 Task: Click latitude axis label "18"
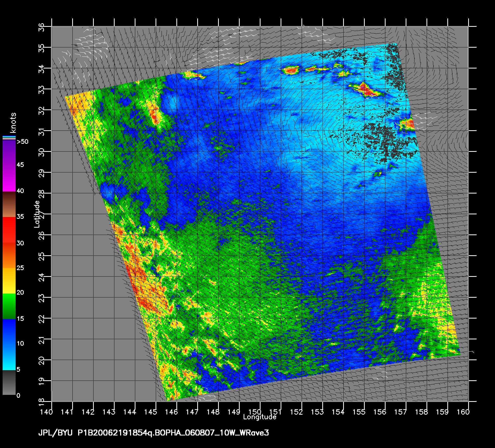pos(41,402)
